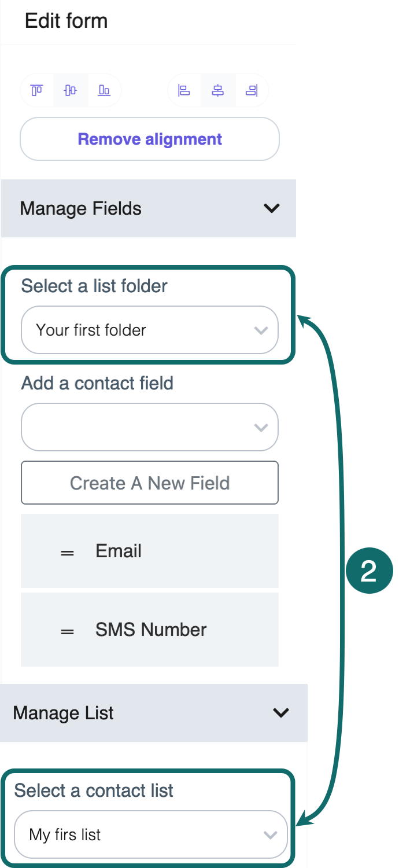This screenshot has width=399, height=868.
Task: Select the align top icon
Action: click(x=36, y=90)
